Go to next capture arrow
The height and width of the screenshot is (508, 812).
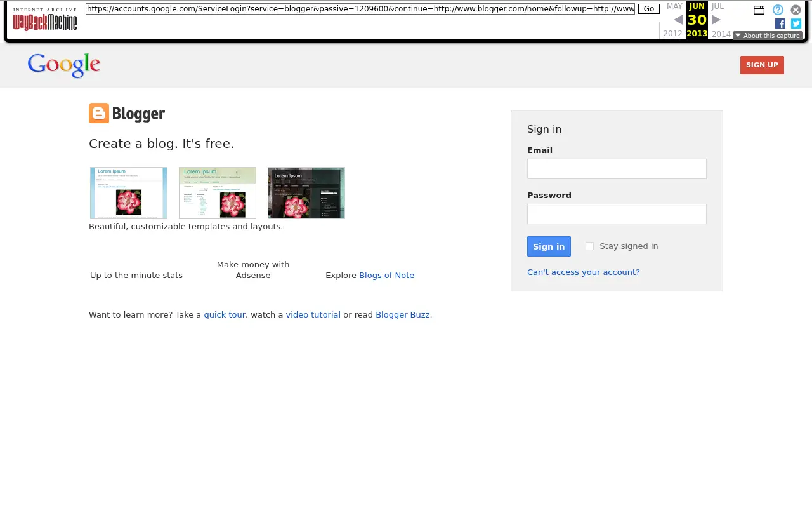pyautogui.click(x=716, y=20)
